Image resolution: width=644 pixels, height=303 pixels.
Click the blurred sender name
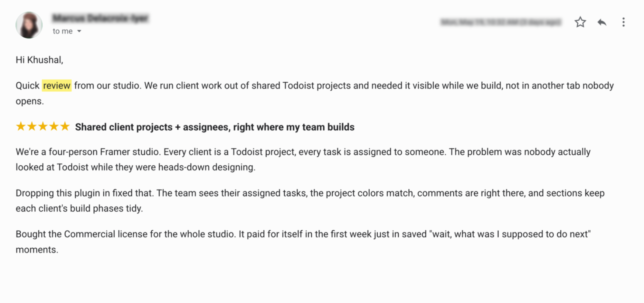point(100,18)
